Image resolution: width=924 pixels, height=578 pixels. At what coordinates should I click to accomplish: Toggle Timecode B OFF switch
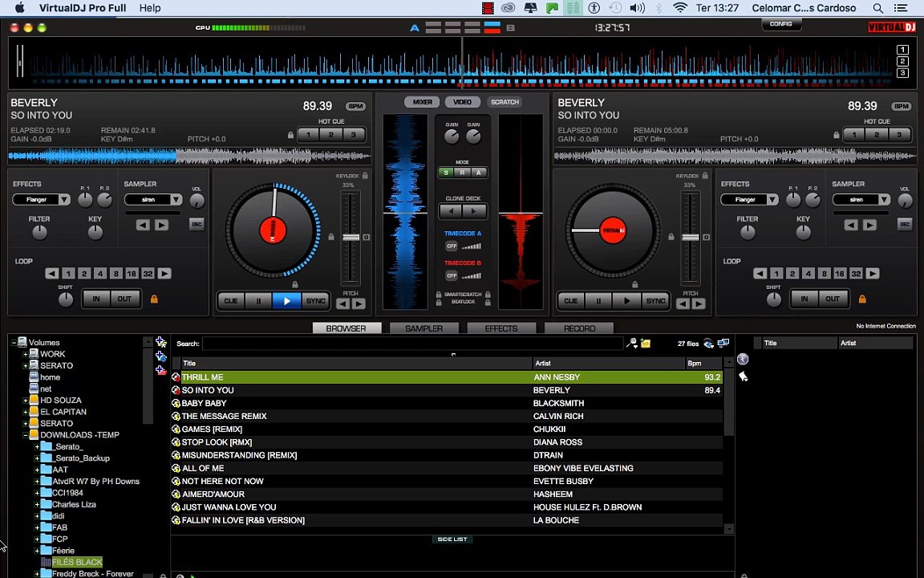[452, 275]
